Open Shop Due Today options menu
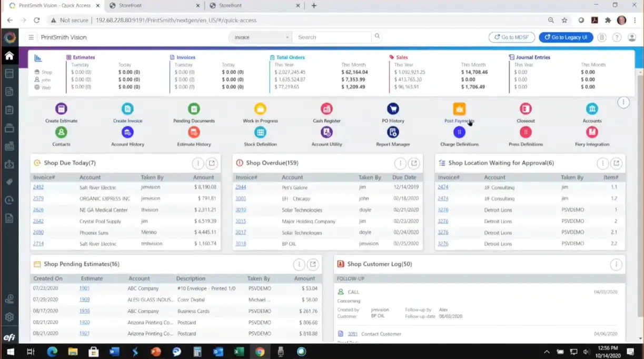 [198, 163]
